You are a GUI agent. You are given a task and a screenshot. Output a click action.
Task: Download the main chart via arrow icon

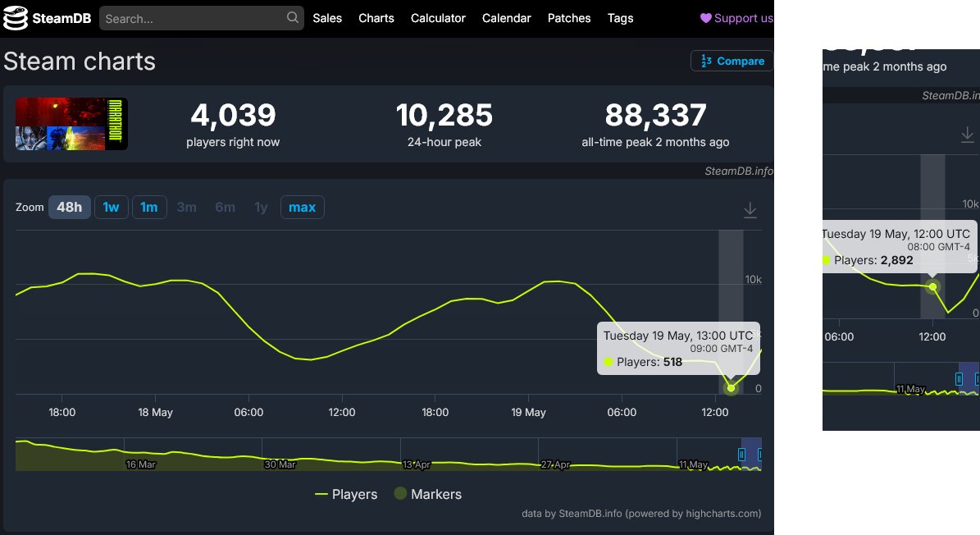750,211
